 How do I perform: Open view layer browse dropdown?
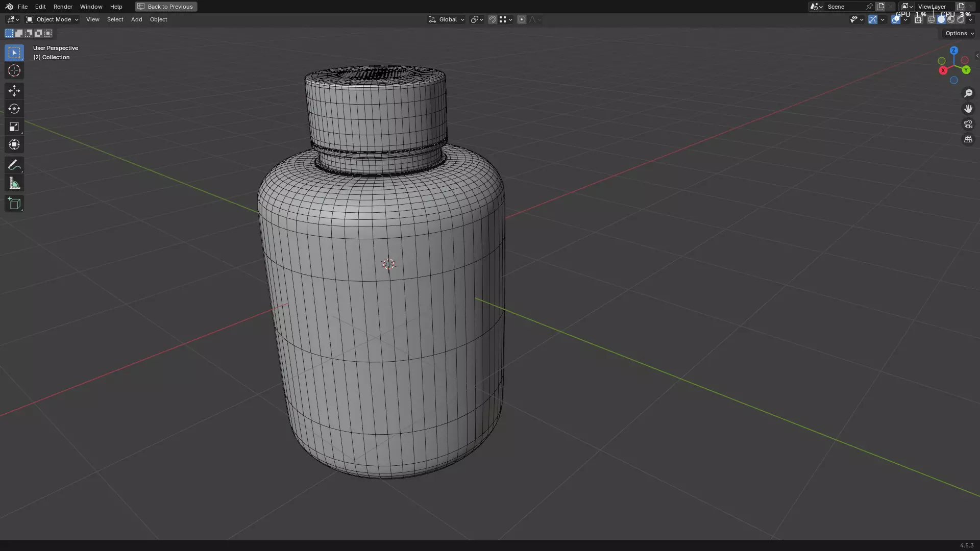click(906, 7)
